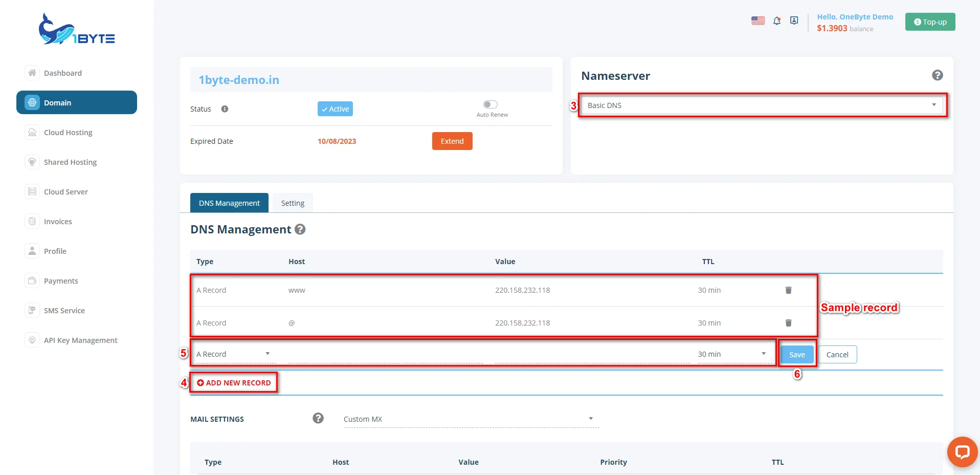This screenshot has height=475, width=980.
Task: Open Shared Hosting from the sidebar
Action: point(70,162)
